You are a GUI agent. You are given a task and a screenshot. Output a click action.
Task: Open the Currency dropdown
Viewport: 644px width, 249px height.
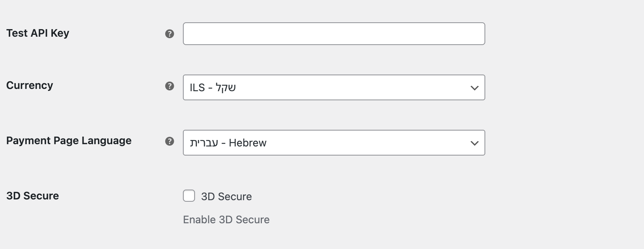334,88
